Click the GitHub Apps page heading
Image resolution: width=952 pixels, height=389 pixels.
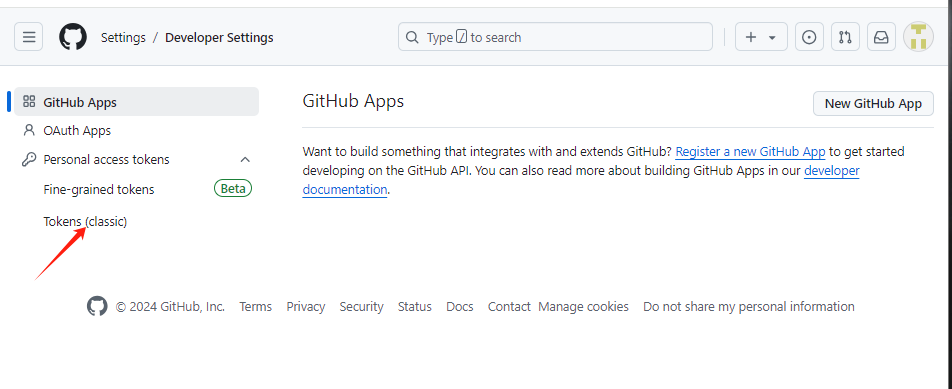353,101
